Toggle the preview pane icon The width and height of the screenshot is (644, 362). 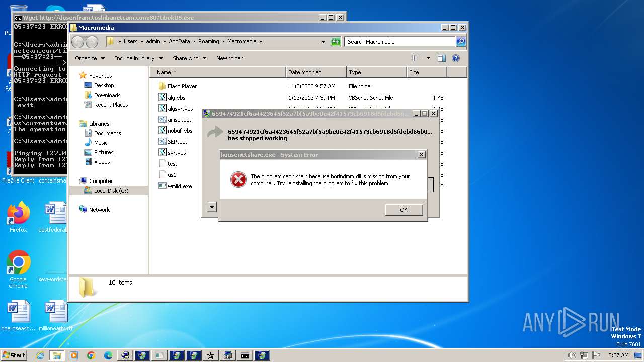[x=441, y=58]
